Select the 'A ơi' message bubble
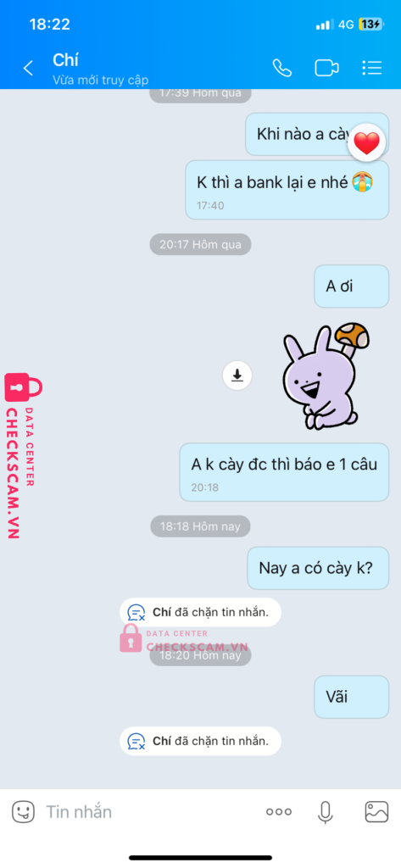The image size is (401, 868). (x=351, y=287)
